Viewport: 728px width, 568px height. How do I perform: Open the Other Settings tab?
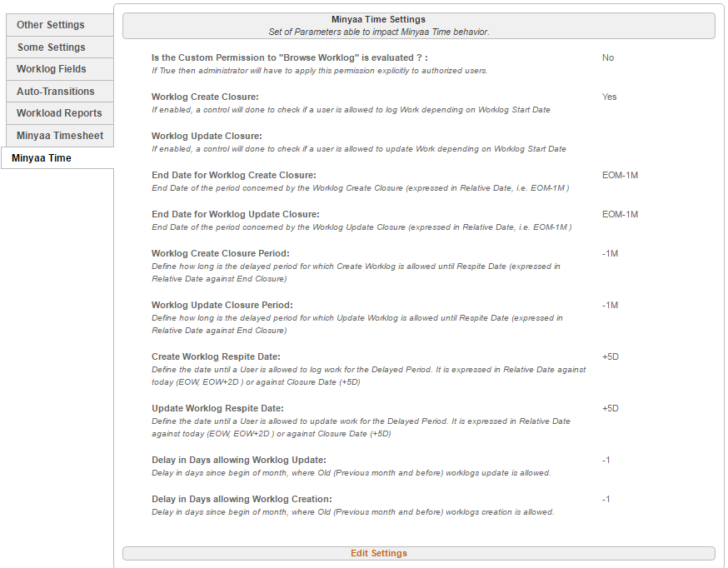coord(60,25)
